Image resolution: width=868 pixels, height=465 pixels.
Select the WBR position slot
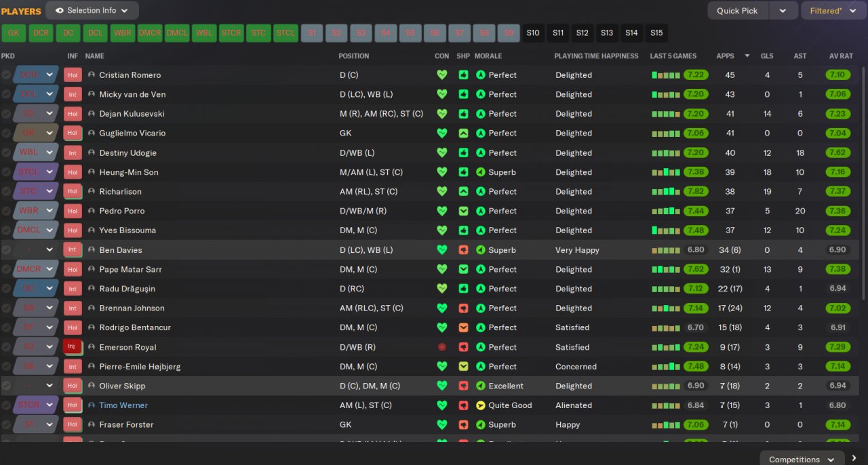tap(123, 33)
